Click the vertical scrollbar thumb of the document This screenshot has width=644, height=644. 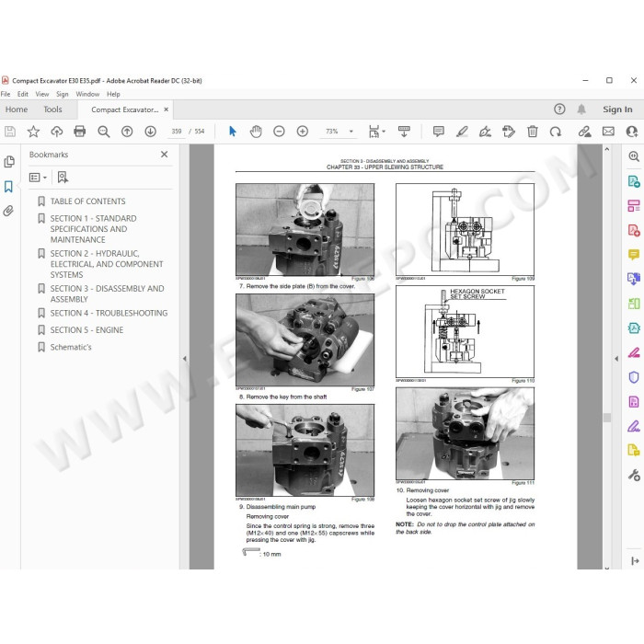pos(607,418)
